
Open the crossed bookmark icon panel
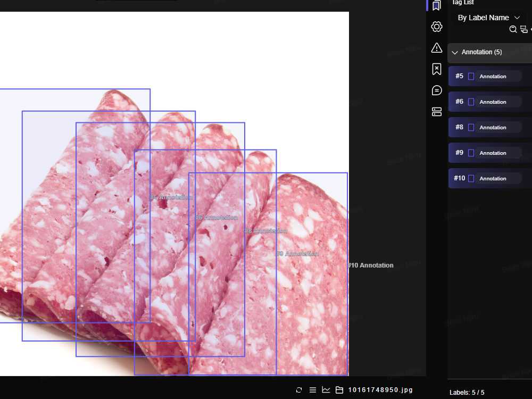437,69
